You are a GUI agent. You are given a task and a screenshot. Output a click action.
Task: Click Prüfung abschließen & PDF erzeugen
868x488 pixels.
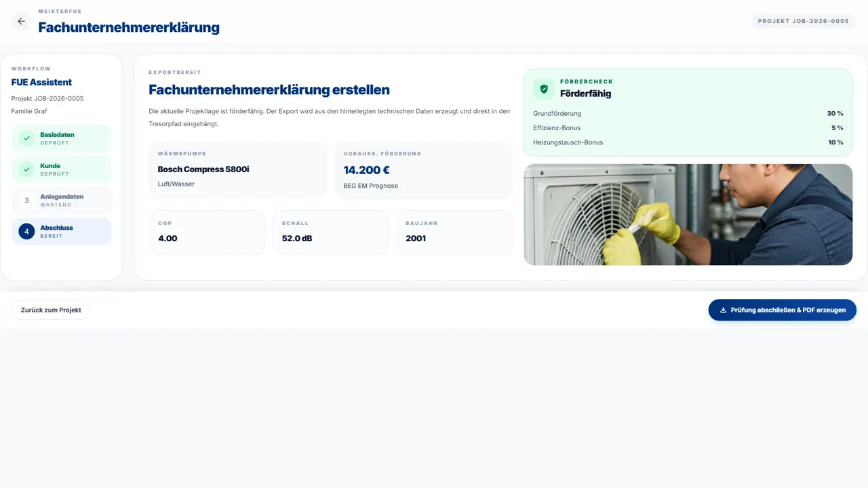(783, 310)
